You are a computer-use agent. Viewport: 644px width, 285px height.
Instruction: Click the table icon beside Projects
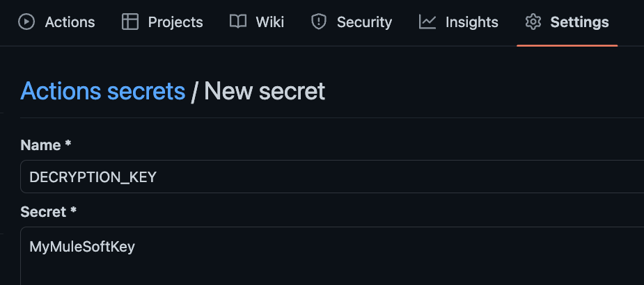(130, 22)
